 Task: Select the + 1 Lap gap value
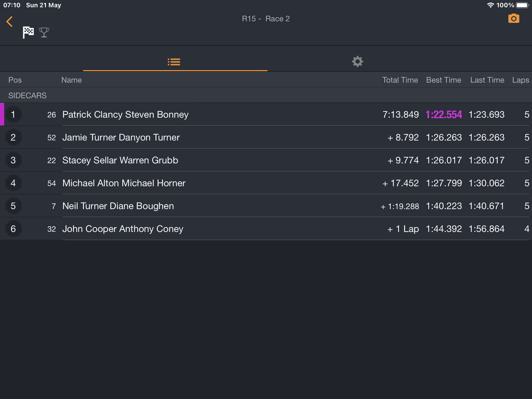[x=403, y=229]
